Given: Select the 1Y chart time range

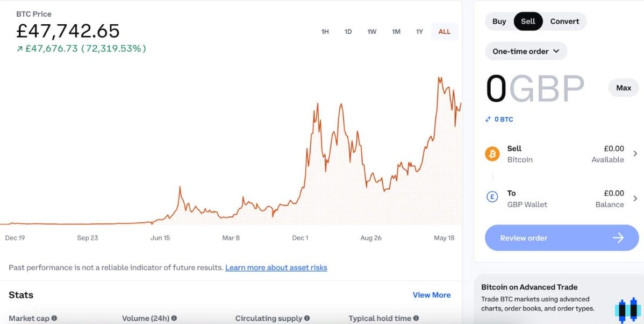Looking at the screenshot, I should [x=419, y=32].
